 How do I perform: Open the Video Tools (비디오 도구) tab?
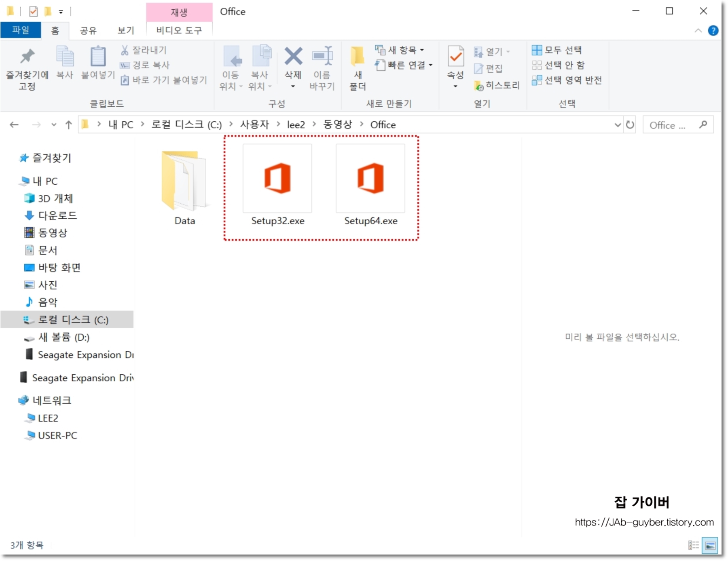pyautogui.click(x=179, y=30)
